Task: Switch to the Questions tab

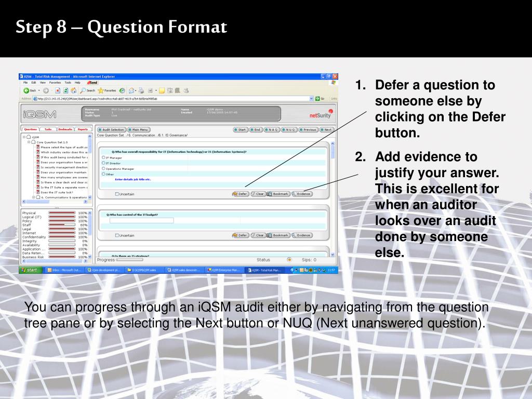Action: coord(31,129)
